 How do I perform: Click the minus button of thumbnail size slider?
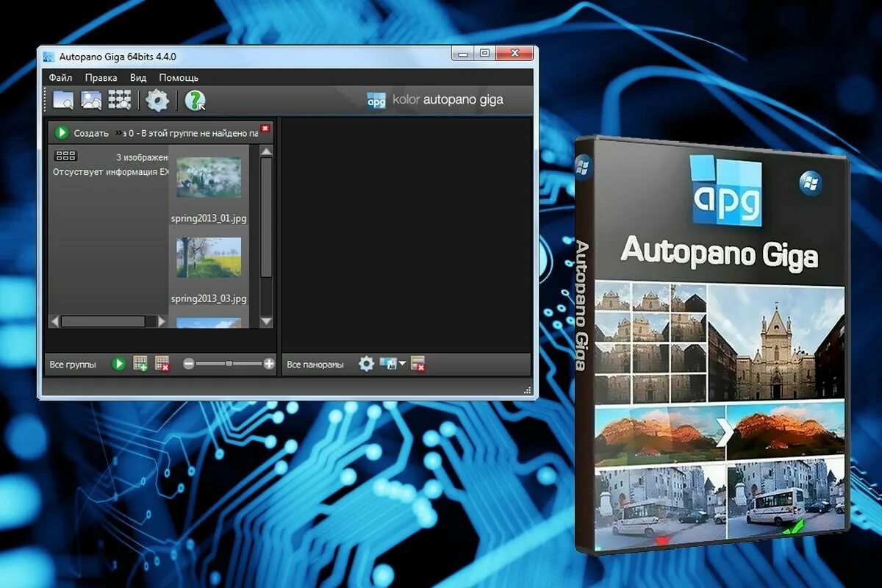tap(189, 364)
